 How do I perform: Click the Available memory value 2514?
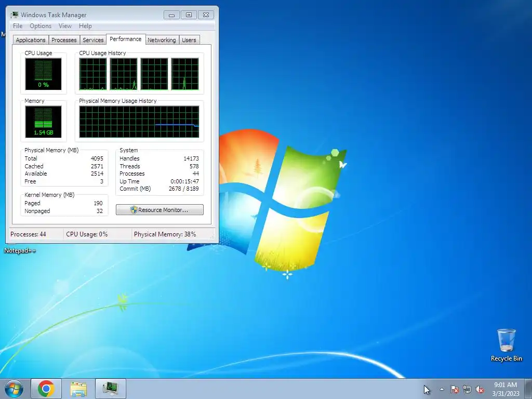97,174
